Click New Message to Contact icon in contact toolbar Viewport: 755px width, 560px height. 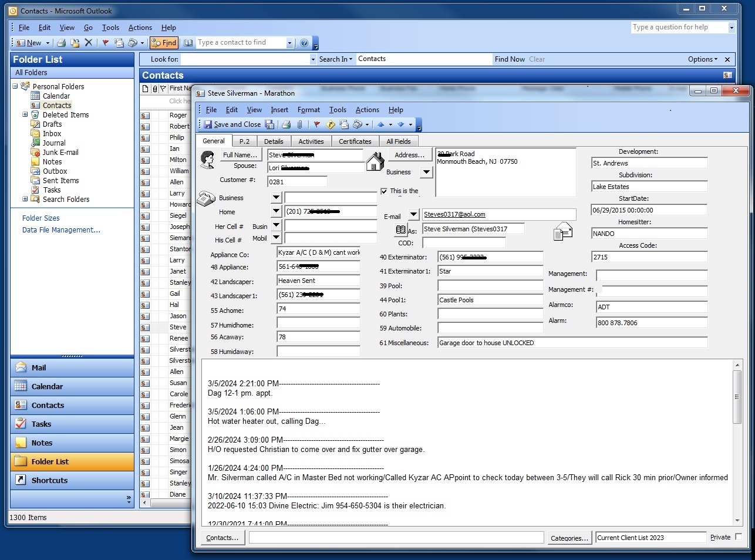(344, 124)
